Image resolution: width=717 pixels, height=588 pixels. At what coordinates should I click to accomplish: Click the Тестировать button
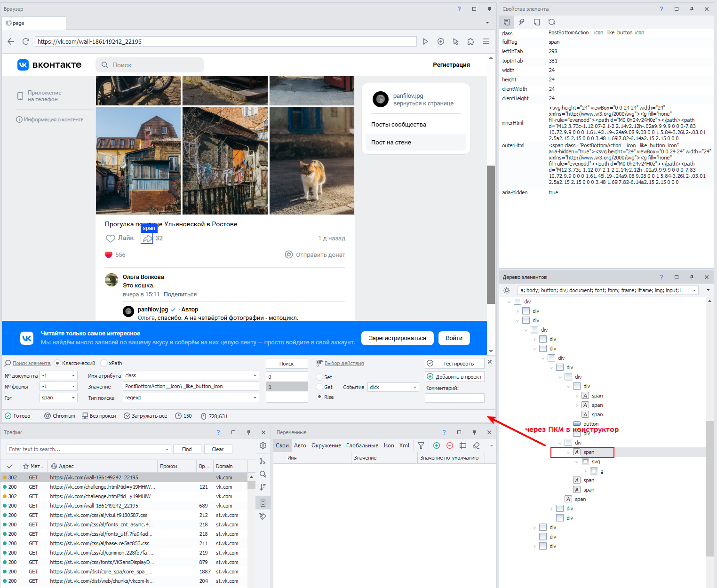click(x=455, y=364)
